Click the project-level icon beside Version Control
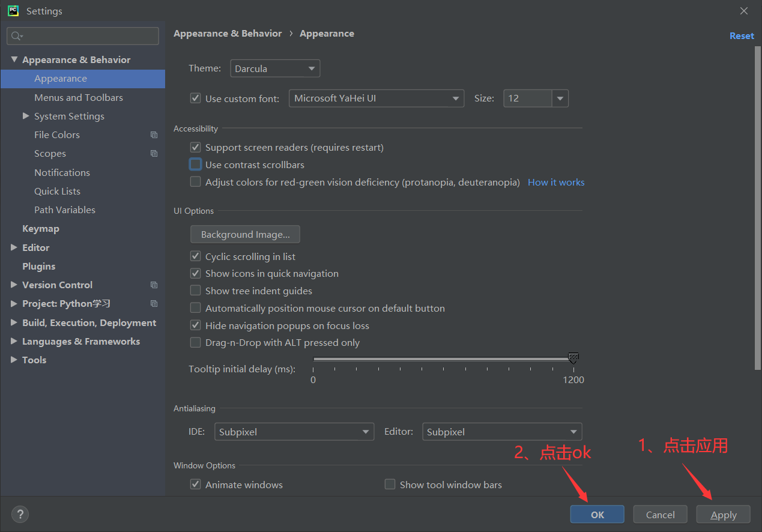The width and height of the screenshot is (762, 532). (x=154, y=285)
